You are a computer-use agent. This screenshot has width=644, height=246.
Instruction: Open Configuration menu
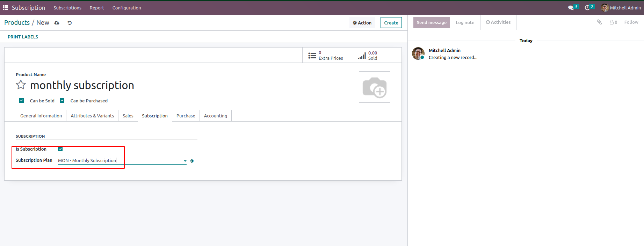[127, 8]
